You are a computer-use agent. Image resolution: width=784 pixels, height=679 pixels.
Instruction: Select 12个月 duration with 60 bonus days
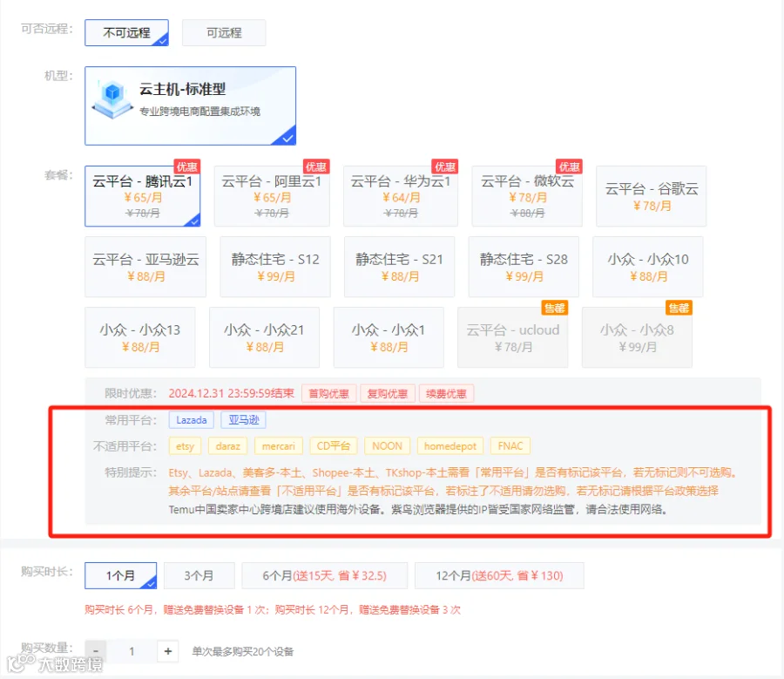(499, 575)
